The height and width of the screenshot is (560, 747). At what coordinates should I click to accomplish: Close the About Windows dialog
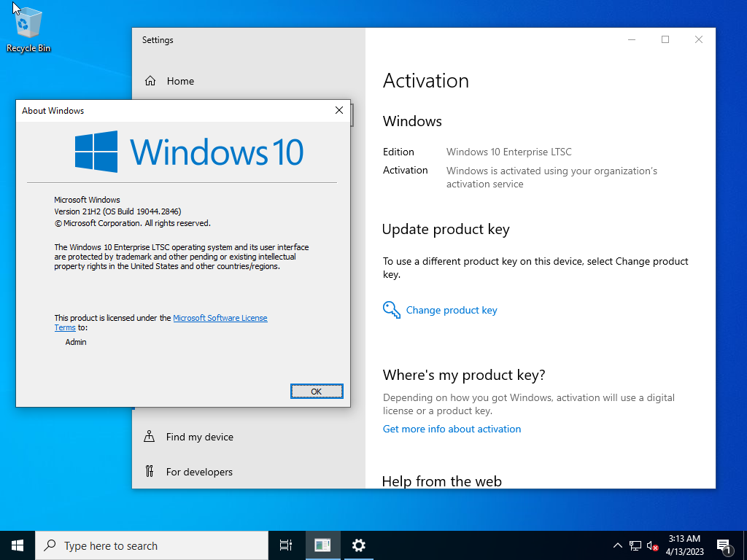[x=339, y=111]
